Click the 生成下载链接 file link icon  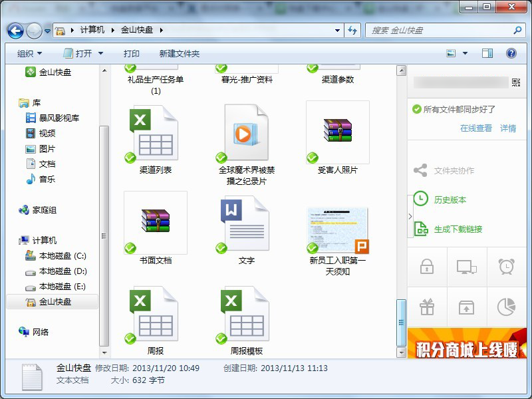point(421,229)
